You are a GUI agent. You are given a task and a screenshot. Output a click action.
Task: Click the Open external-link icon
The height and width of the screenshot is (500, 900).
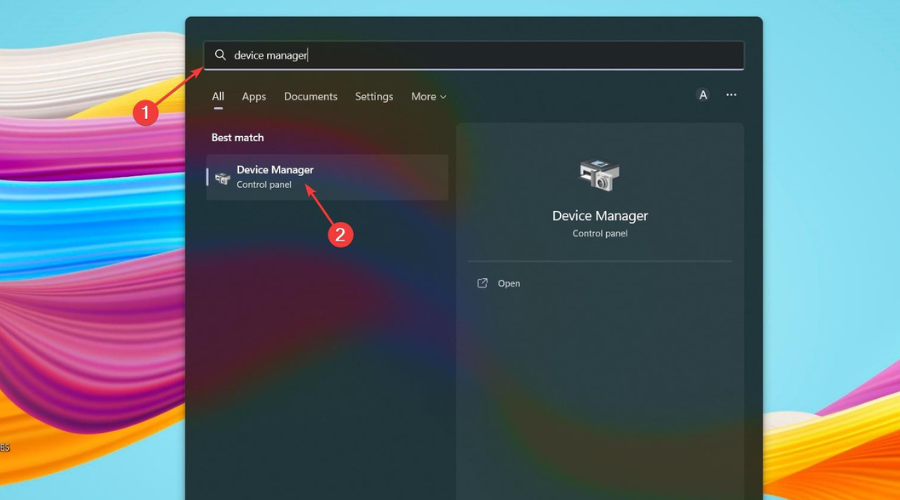coord(482,283)
